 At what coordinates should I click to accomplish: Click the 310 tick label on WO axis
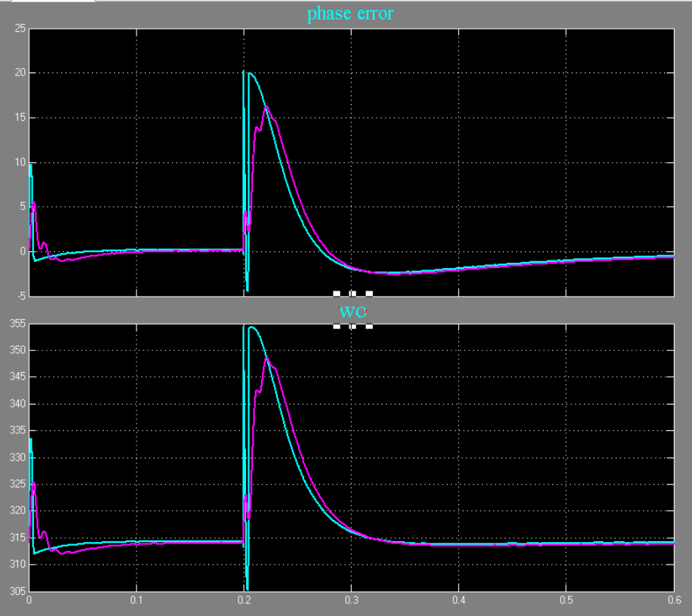pos(17,564)
